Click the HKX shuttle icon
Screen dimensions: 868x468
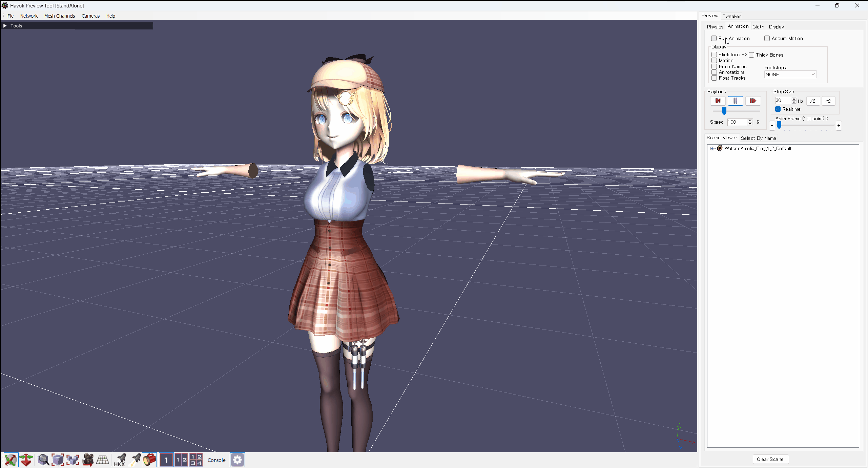120,460
